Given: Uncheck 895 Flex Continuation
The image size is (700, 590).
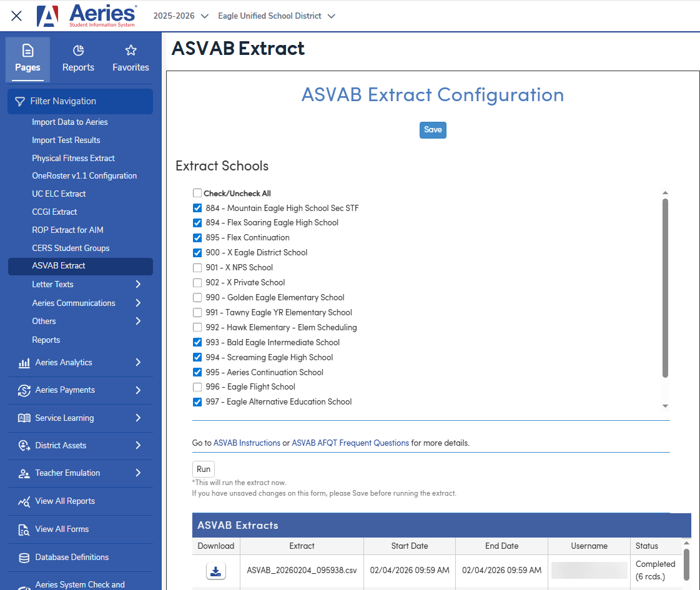Looking at the screenshot, I should pos(197,238).
